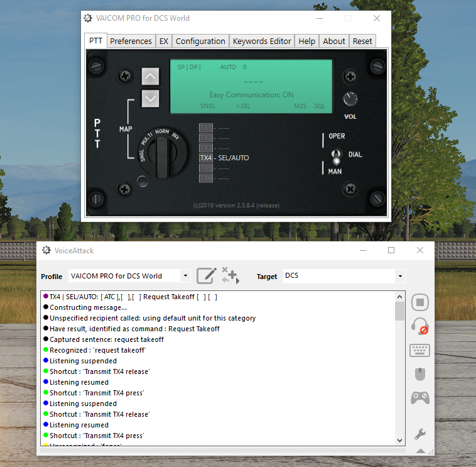Close the VAICOM PRO window

[x=377, y=18]
